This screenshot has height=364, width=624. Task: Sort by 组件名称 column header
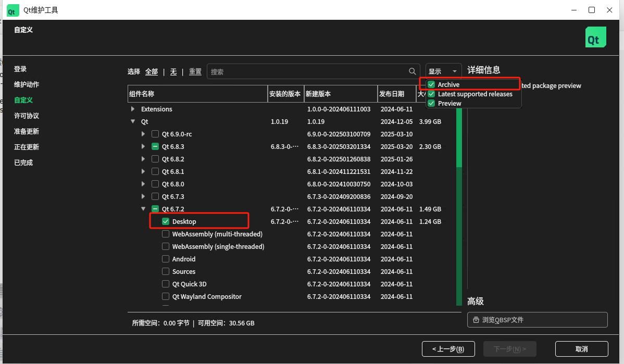[x=197, y=94]
